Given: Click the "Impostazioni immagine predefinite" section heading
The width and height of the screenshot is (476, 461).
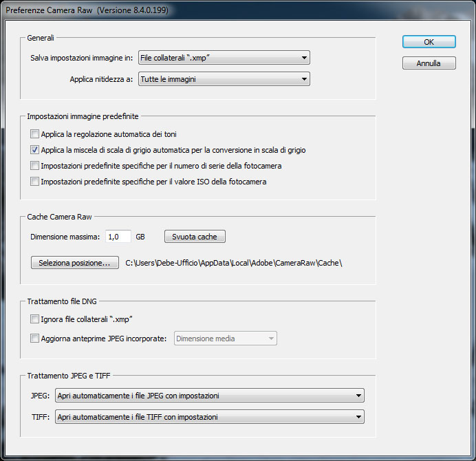Looking at the screenshot, I should pyautogui.click(x=83, y=116).
